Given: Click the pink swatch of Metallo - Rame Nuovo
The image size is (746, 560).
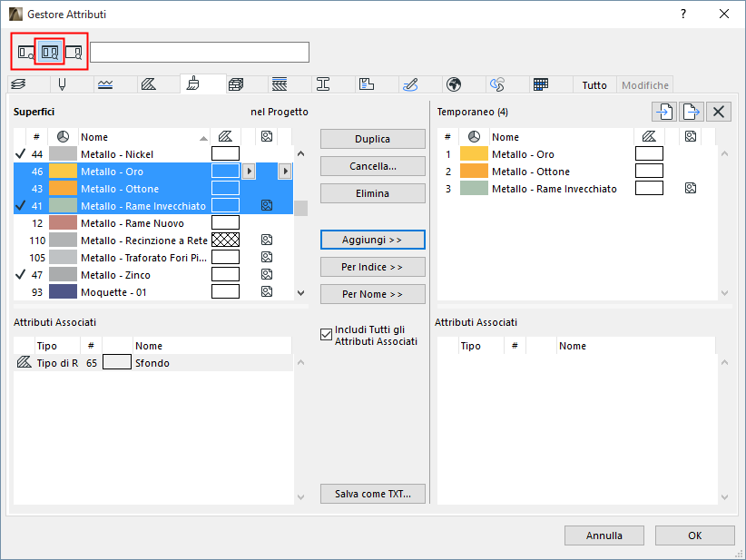Looking at the screenshot, I should click(63, 223).
